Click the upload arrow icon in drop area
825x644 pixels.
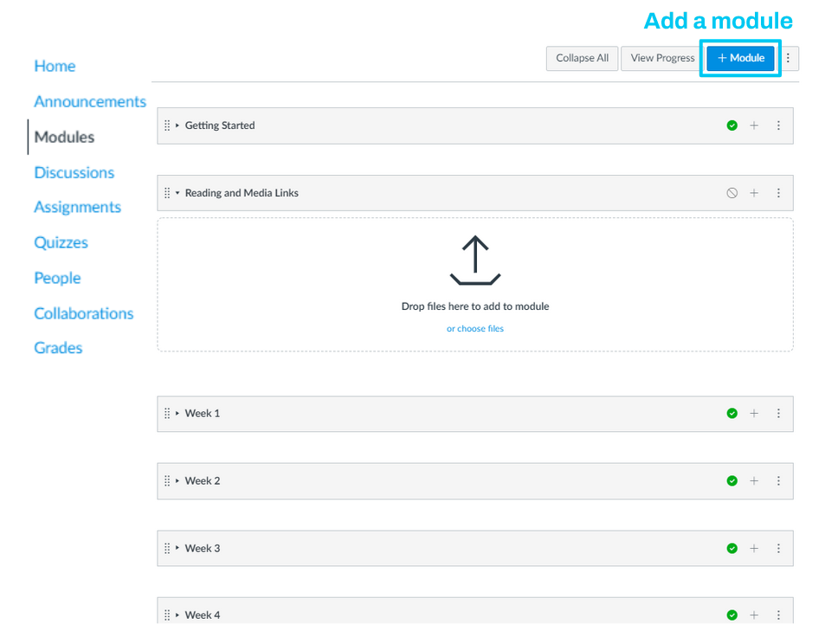click(474, 261)
